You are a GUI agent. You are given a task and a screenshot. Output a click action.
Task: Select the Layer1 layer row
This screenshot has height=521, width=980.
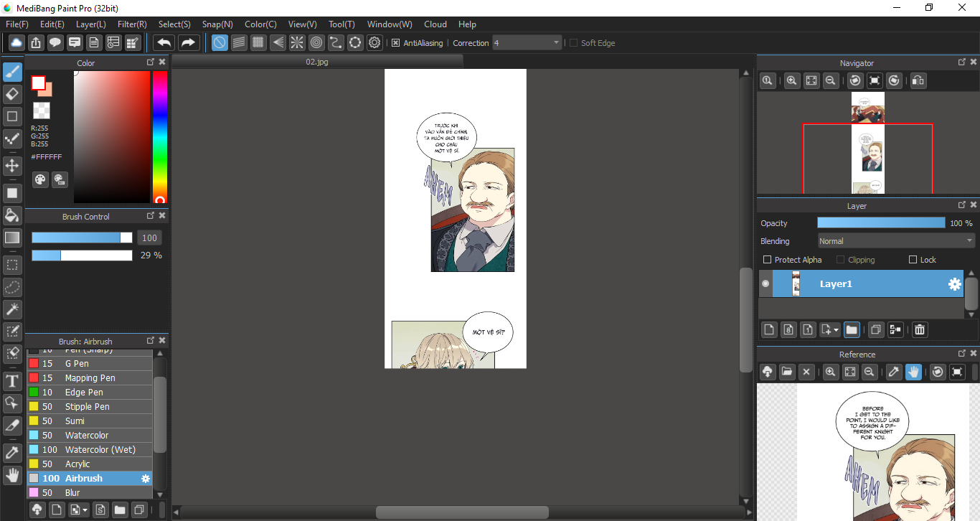(861, 284)
